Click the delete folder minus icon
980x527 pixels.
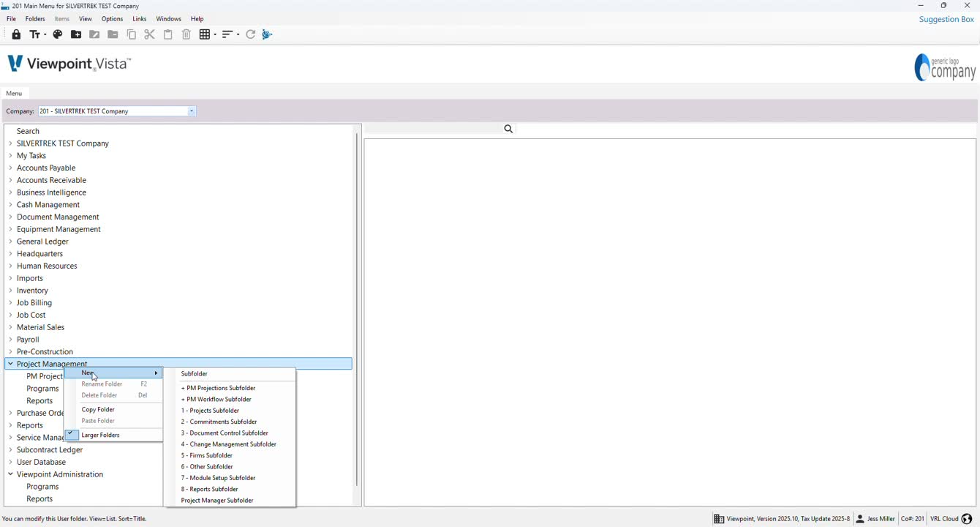click(x=113, y=34)
